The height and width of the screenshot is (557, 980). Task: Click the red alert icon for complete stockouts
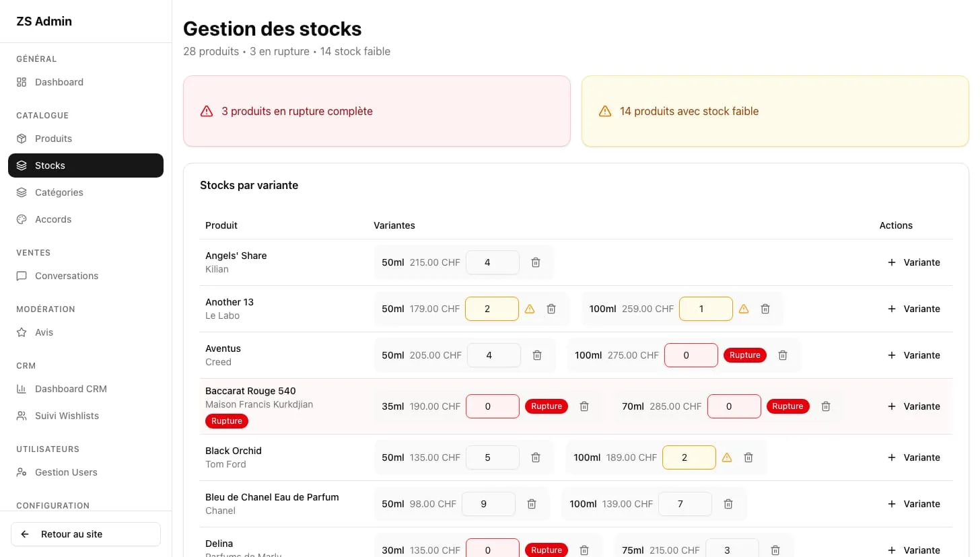tap(207, 111)
